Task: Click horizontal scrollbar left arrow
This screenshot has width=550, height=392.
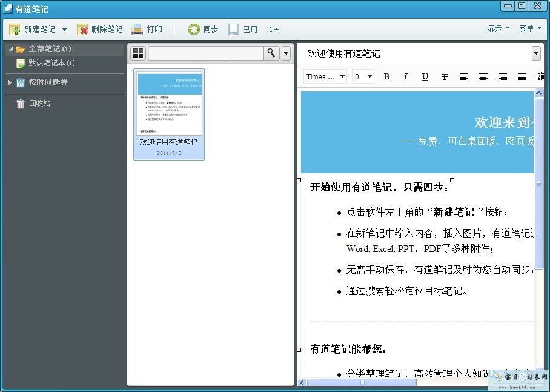Action: coord(302,382)
